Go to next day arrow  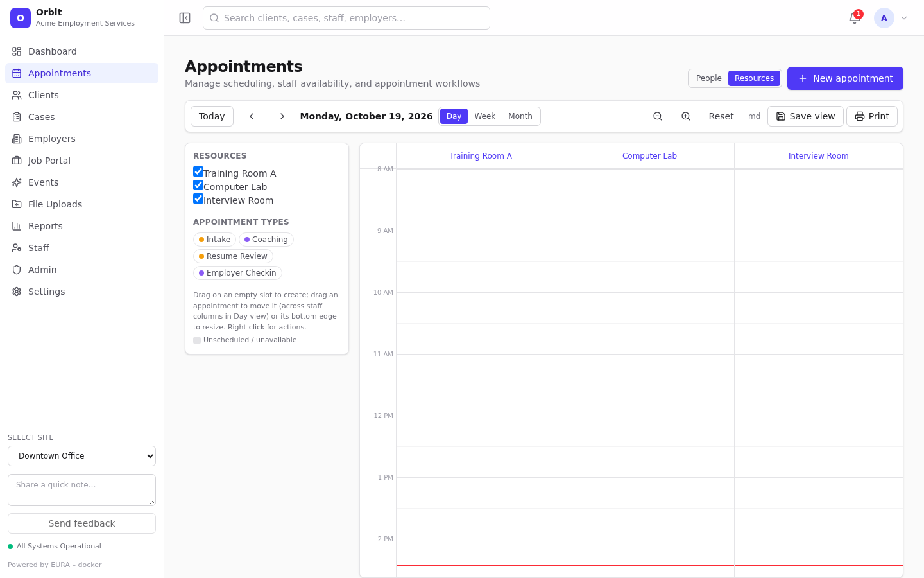pos(282,116)
